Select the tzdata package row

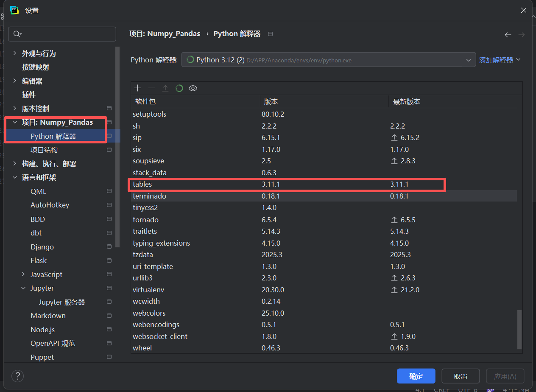pos(324,255)
